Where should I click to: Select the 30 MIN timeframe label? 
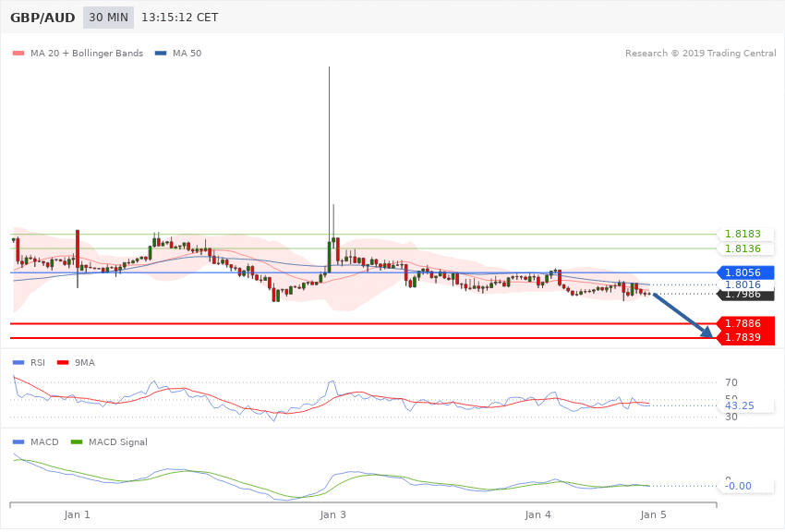click(108, 18)
